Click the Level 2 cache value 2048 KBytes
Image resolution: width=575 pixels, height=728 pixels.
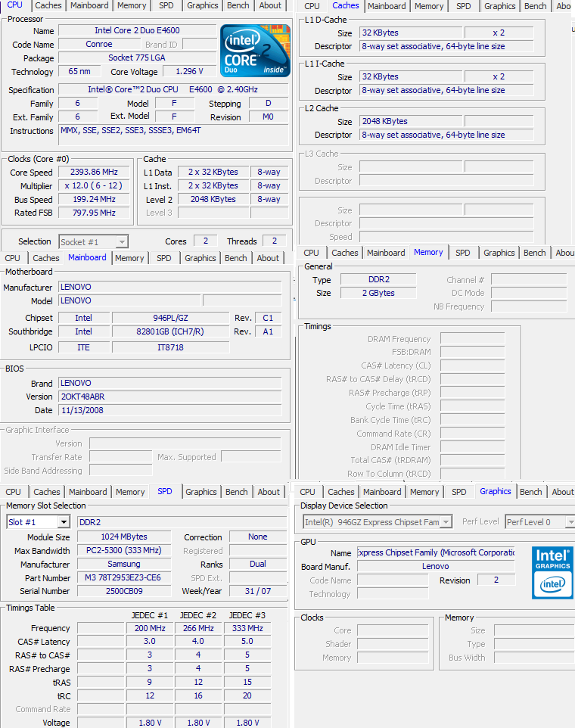(x=213, y=199)
